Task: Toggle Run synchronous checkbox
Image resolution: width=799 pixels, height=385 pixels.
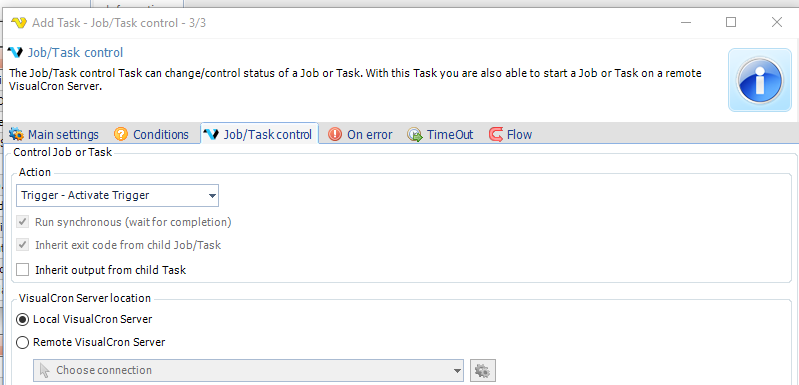Action: 22,222
